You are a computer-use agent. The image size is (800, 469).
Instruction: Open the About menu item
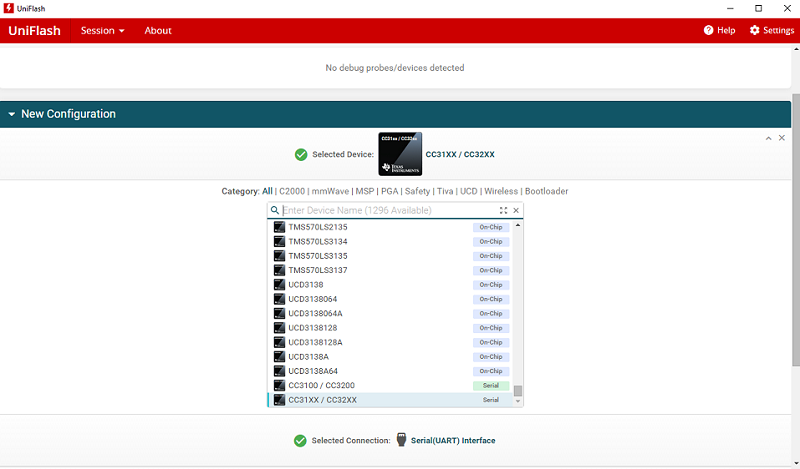(158, 30)
